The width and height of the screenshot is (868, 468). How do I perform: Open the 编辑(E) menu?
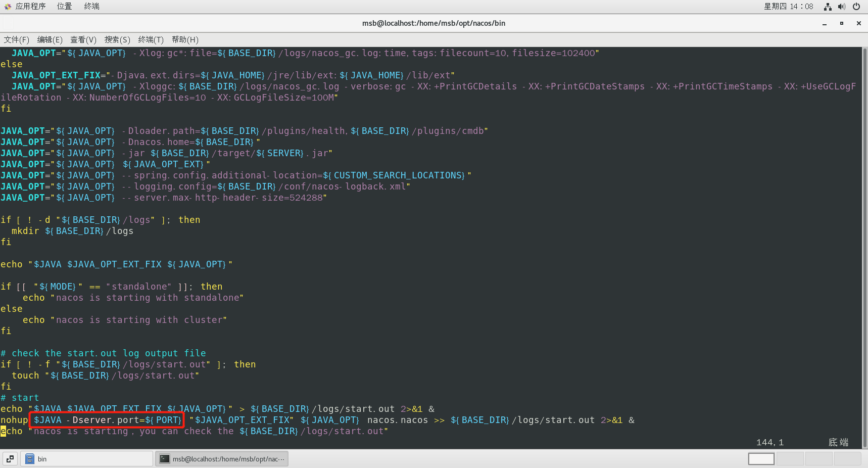[x=50, y=39]
